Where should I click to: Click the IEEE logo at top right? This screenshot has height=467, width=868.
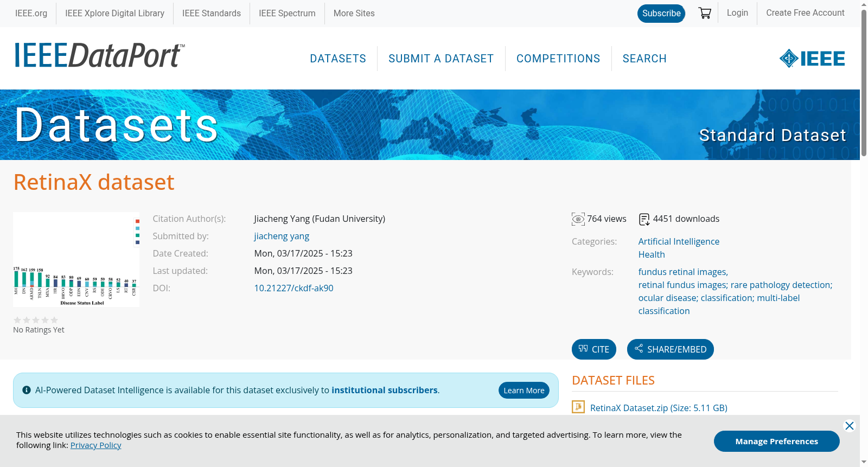pyautogui.click(x=812, y=59)
